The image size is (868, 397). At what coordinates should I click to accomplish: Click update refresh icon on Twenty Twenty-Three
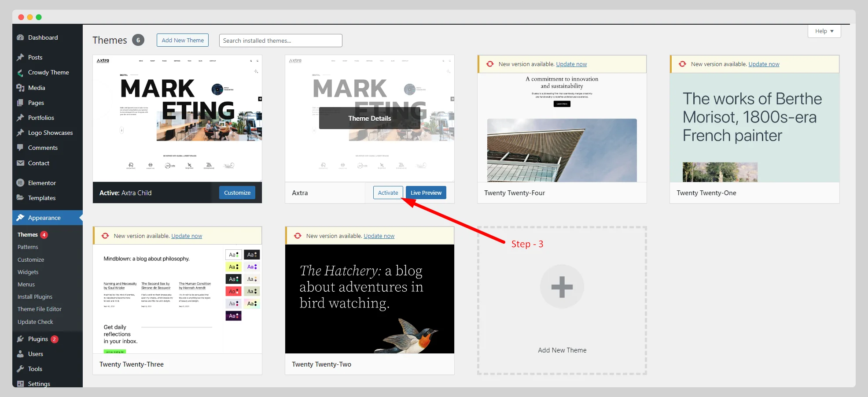pos(105,236)
